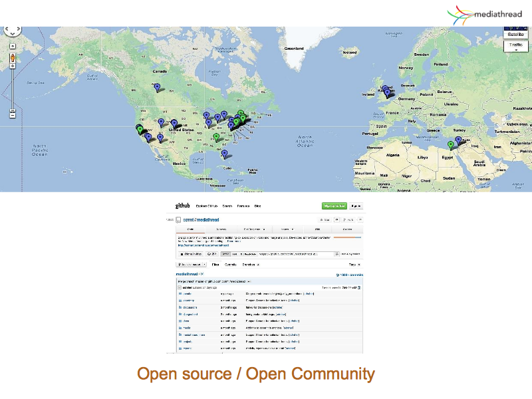Viewport: 532px width, 399px height.
Task: Click the zoom out minus button on map
Action: pyautogui.click(x=12, y=114)
